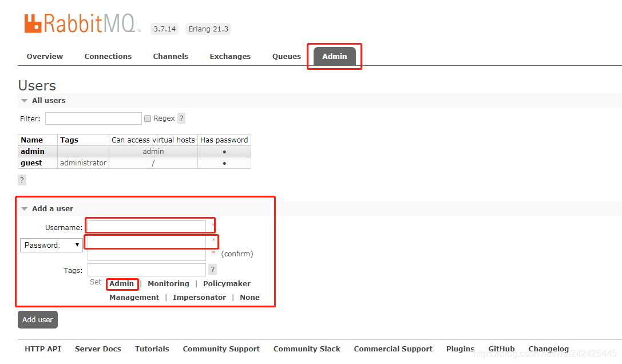
Task: Enable the Regex filter checkbox
Action: [148, 118]
